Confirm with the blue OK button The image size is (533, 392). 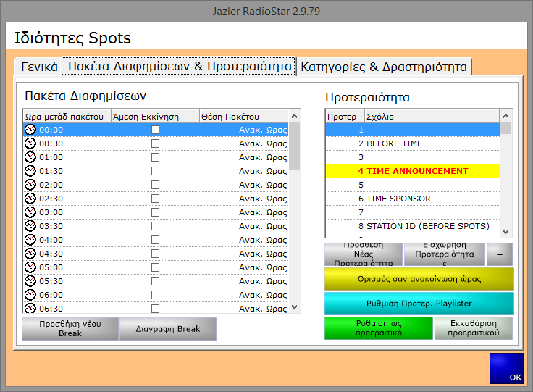coord(506,368)
